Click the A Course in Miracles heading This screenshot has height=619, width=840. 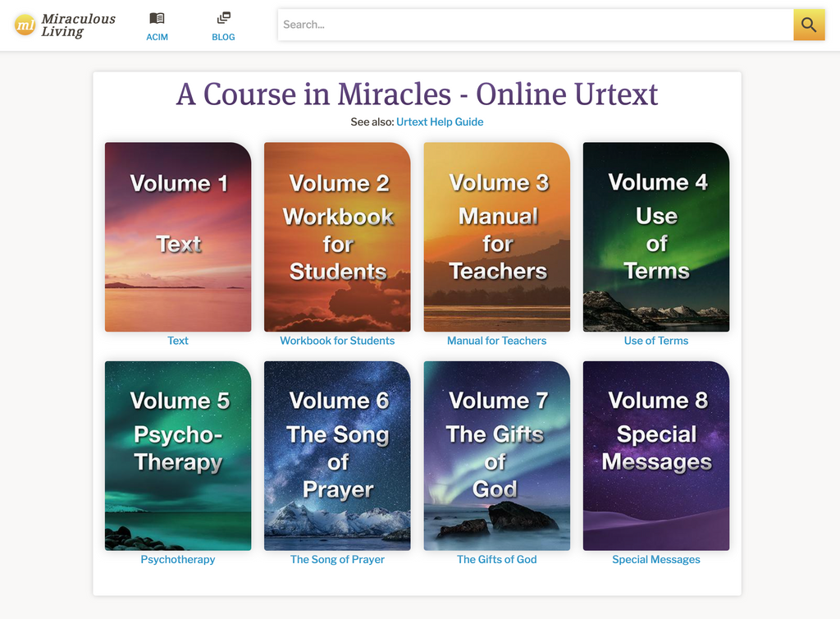point(417,94)
